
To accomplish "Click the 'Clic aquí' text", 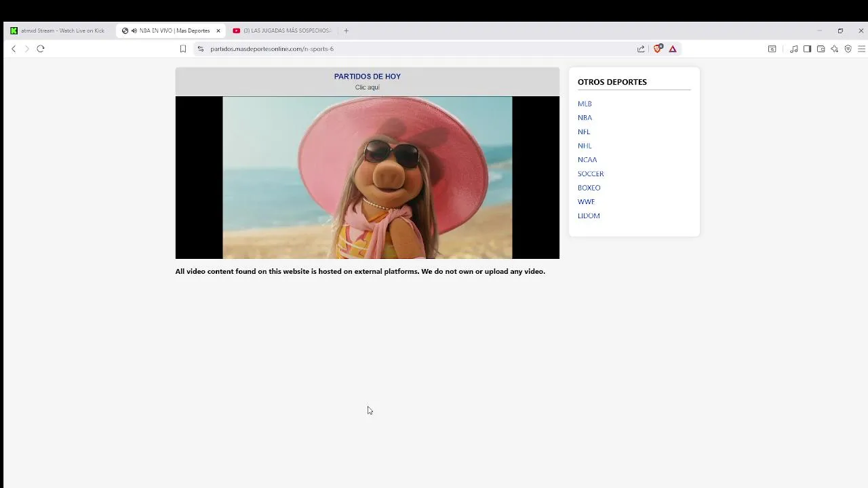I will [x=368, y=87].
